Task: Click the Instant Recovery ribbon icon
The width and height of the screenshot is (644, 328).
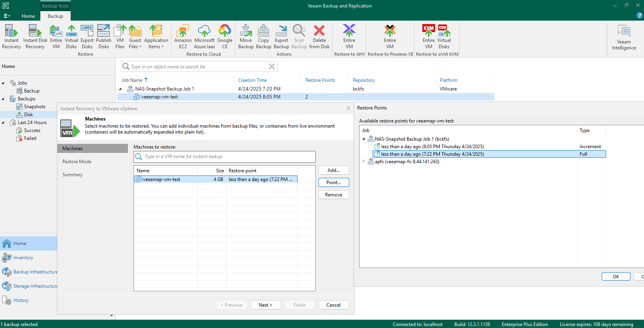Action: [11, 37]
